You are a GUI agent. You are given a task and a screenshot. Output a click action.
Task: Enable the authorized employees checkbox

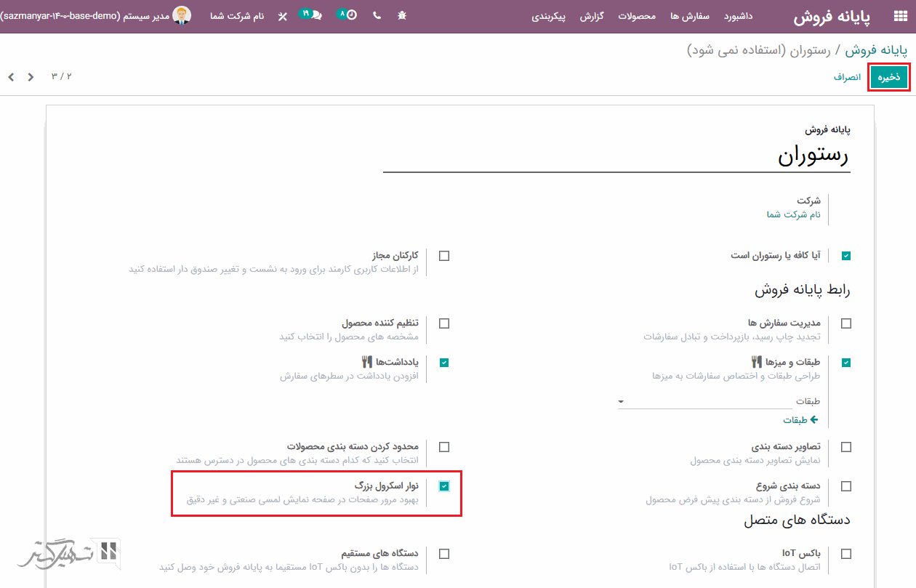tap(444, 256)
